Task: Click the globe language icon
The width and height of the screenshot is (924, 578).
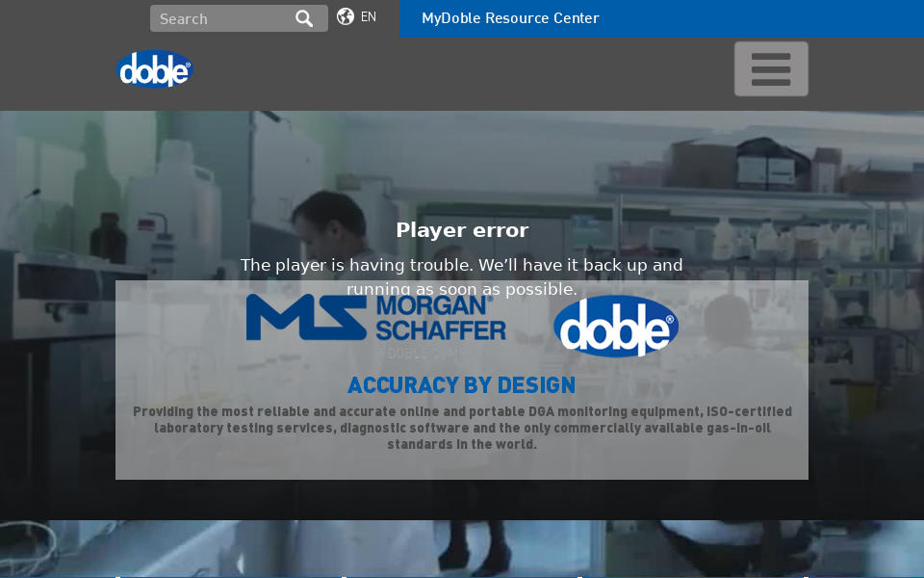Action: tap(345, 16)
